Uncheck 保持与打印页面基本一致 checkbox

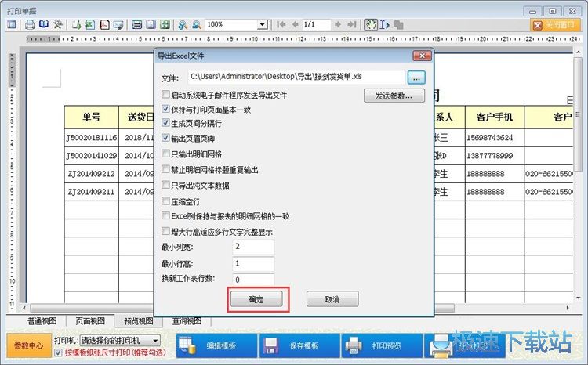(x=165, y=109)
